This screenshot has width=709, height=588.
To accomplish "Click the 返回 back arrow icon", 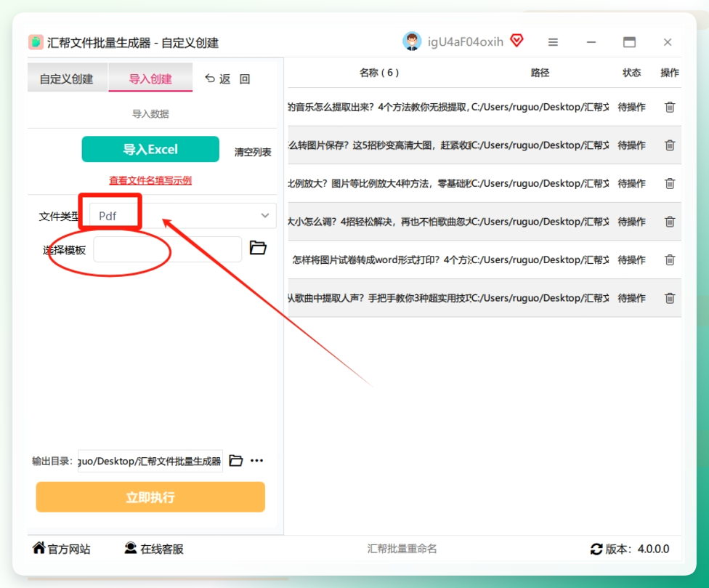I will coord(210,78).
